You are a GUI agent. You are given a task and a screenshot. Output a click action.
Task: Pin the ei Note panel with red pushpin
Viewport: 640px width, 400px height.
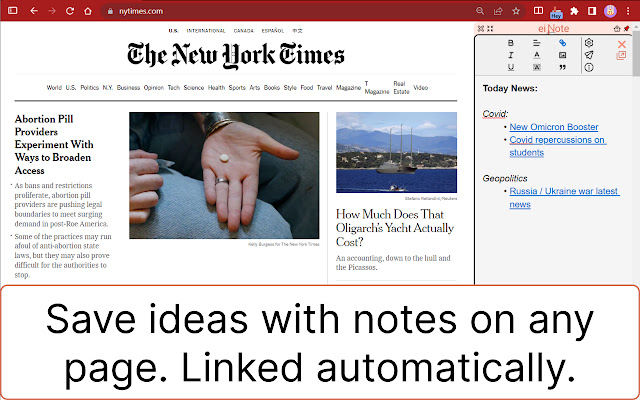tap(627, 29)
